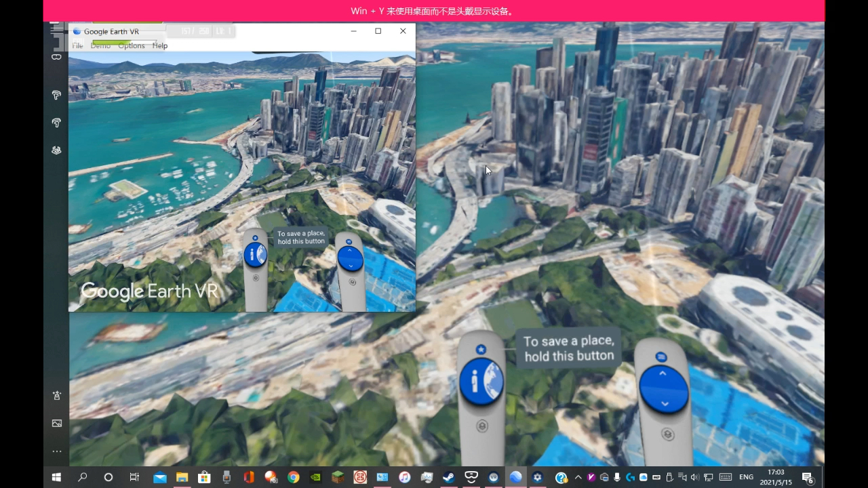The width and height of the screenshot is (868, 488).
Task: Open the help question mark icon on taskbar
Action: [561, 477]
